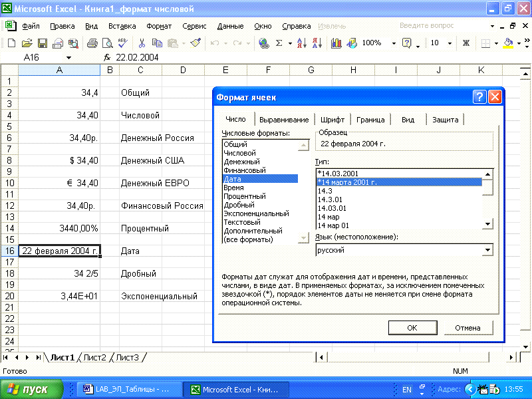Copy selection with the Copy icon

point(157,43)
